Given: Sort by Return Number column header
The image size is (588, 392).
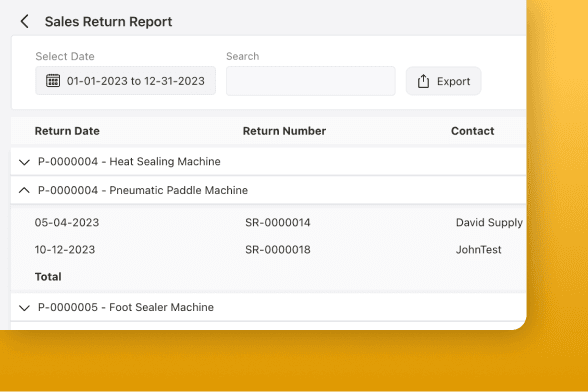Looking at the screenshot, I should pos(284,131).
